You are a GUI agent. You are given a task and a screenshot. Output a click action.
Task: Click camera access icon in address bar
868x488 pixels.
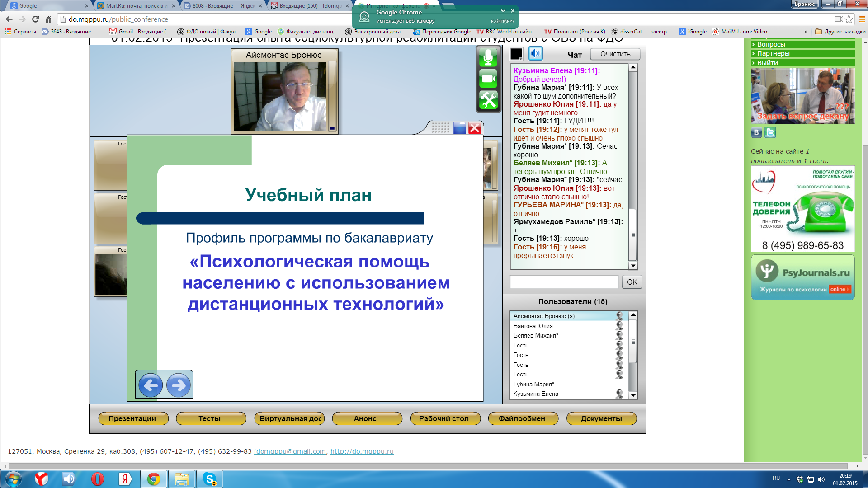[x=839, y=19]
